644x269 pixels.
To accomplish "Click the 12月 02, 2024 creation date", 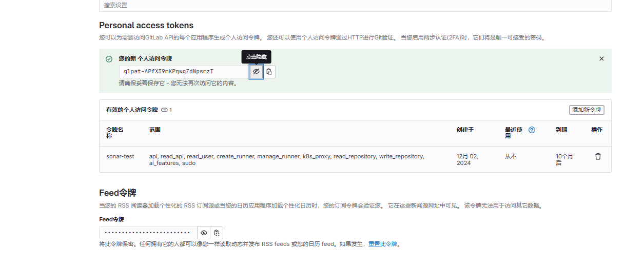I will [467, 159].
